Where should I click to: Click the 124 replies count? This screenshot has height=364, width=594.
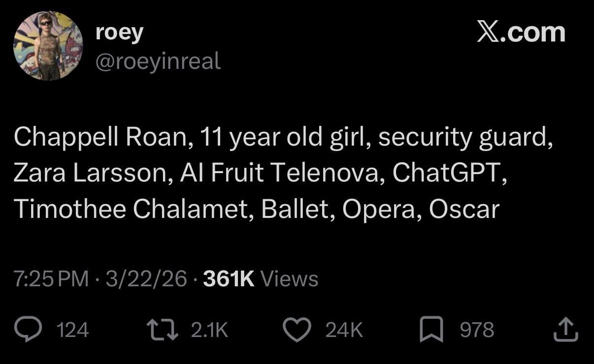pyautogui.click(x=73, y=330)
